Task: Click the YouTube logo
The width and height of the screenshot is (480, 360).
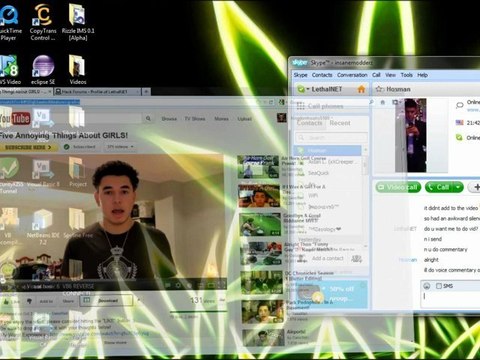Action: (x=15, y=118)
